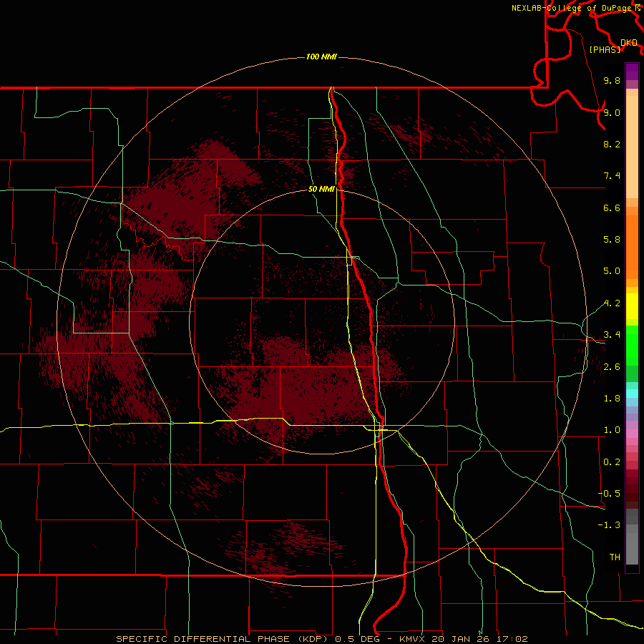The width and height of the screenshot is (644, 644).
Task: Click the 4.2 legend value
Action: pos(612,303)
